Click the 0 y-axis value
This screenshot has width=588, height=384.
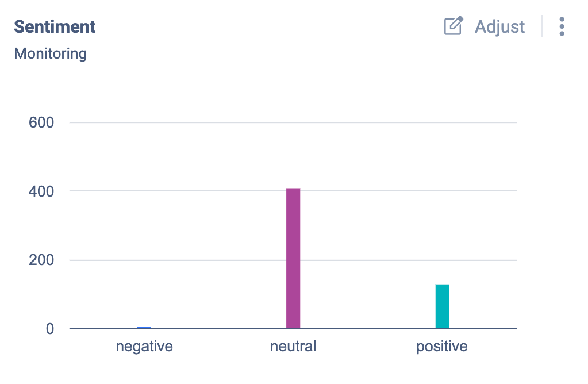tap(49, 329)
